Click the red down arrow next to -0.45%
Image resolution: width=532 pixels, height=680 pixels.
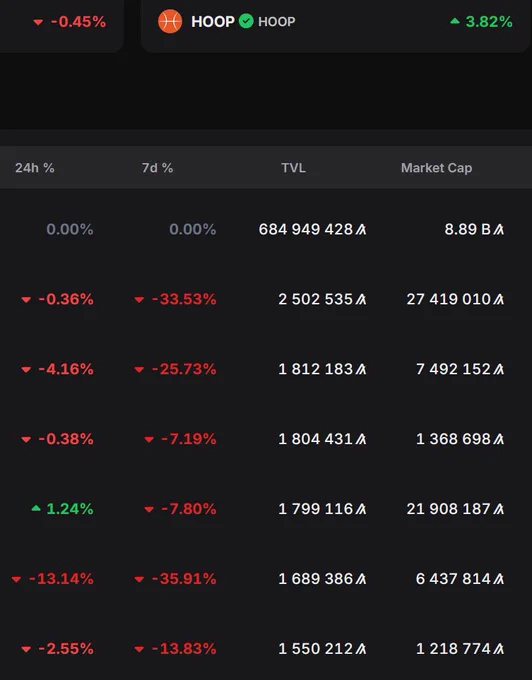click(38, 22)
